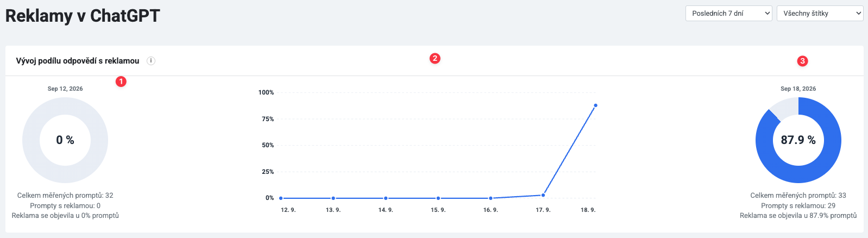Click the 12. 9. data point on the line
868x238 pixels.
tap(281, 198)
